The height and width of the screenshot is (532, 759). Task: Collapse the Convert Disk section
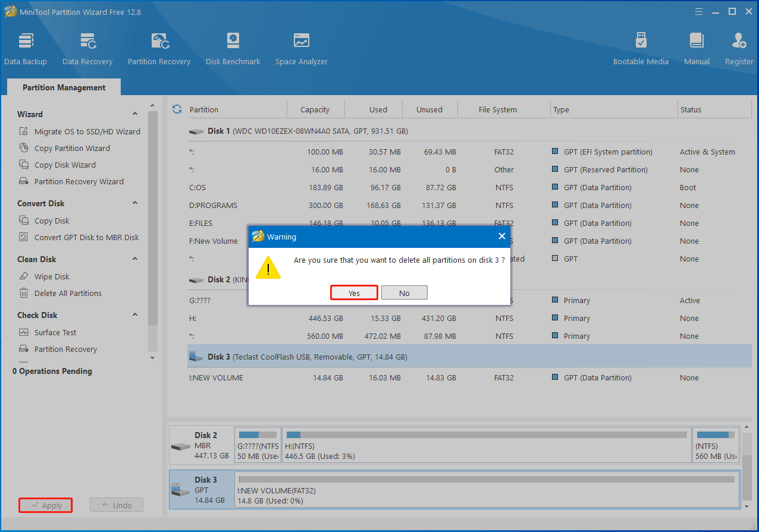click(135, 203)
